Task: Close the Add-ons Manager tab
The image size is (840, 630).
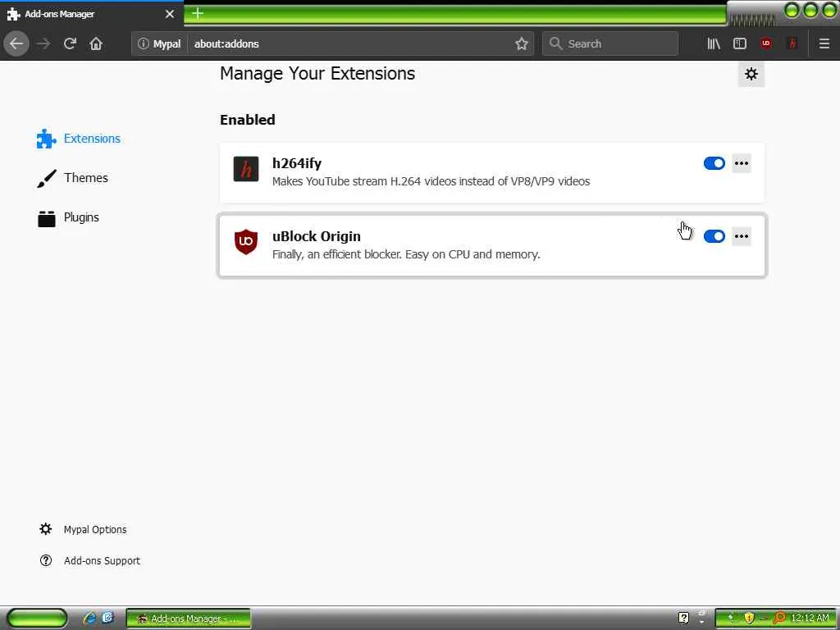Action: pos(170,14)
